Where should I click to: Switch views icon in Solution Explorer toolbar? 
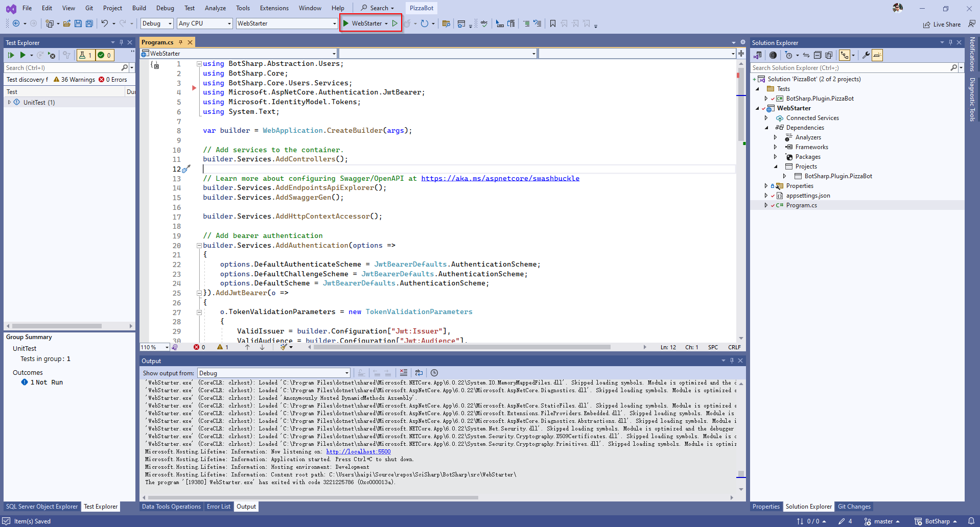758,55
